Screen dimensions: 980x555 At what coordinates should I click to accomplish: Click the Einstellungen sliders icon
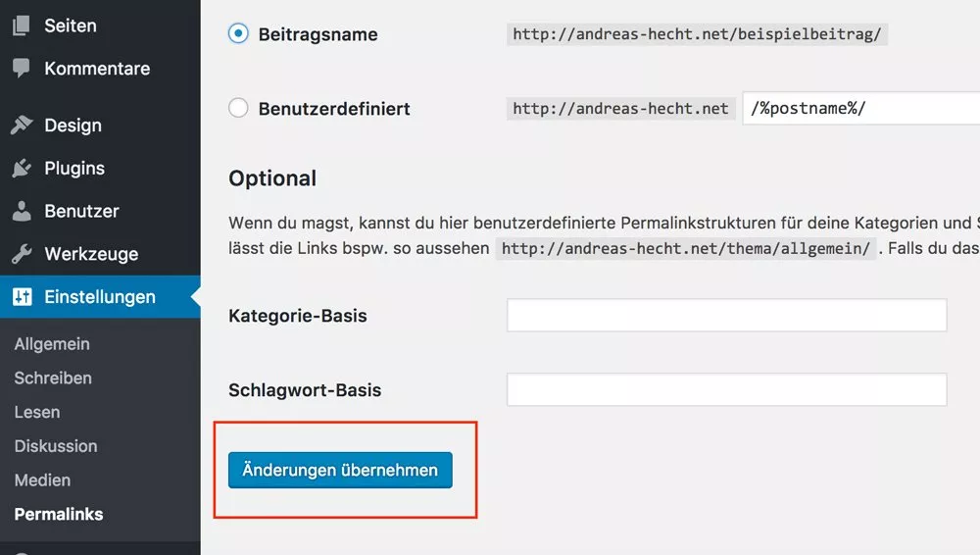tap(22, 297)
